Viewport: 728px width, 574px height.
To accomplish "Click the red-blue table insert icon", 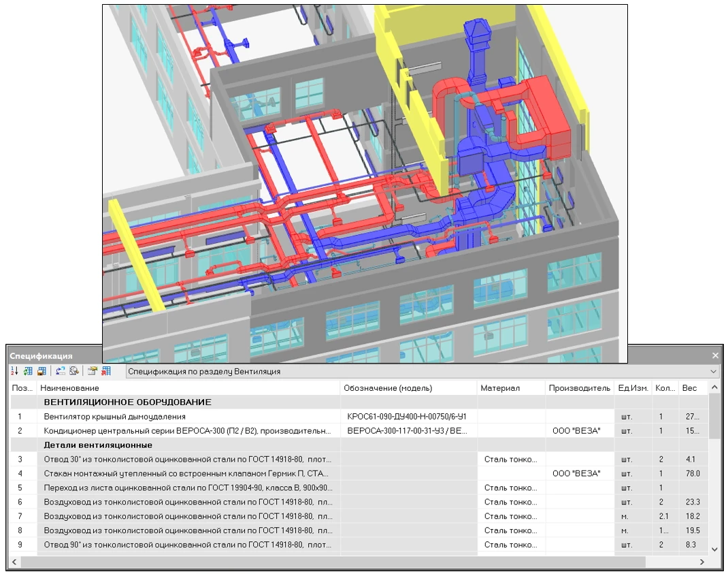I will [106, 371].
